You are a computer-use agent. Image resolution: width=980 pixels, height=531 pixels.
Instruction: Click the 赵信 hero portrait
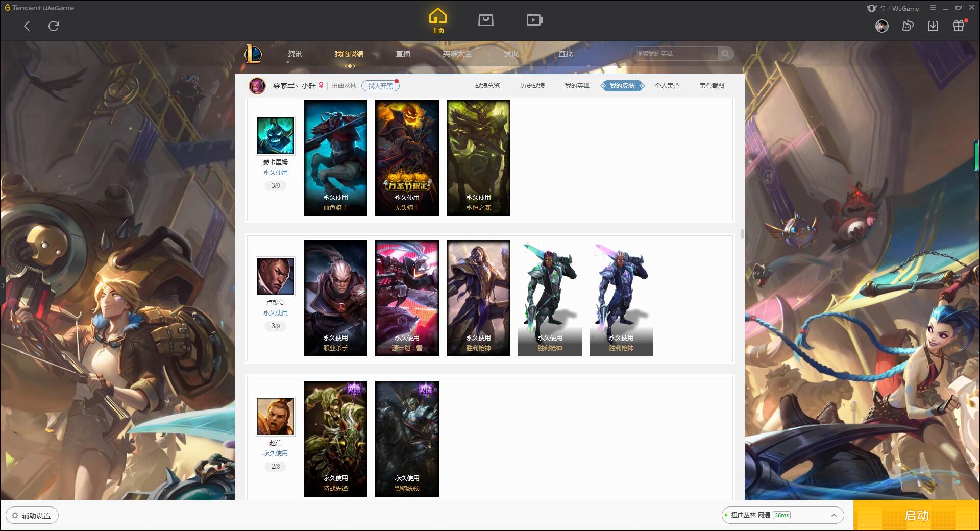pos(276,417)
